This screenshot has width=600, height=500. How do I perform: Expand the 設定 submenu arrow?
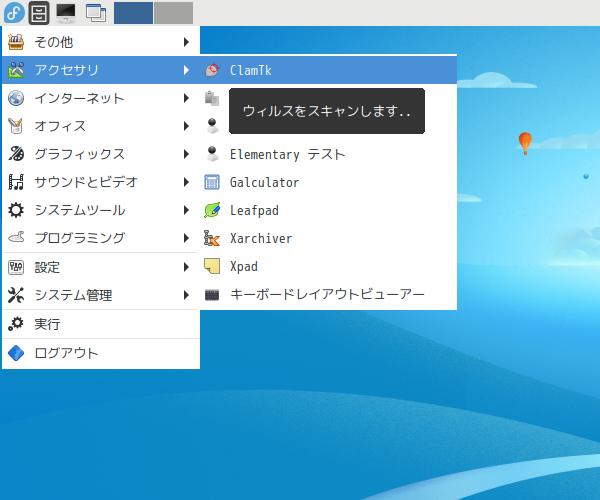186,267
